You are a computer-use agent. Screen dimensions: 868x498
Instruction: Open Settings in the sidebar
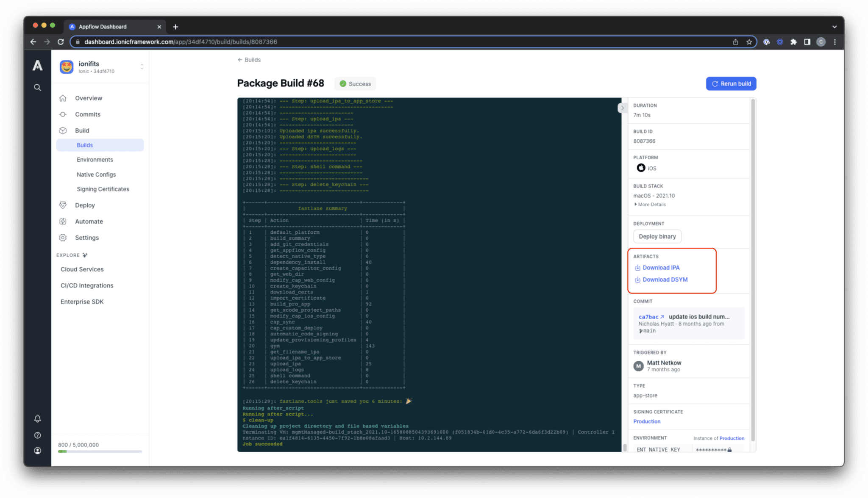tap(87, 238)
